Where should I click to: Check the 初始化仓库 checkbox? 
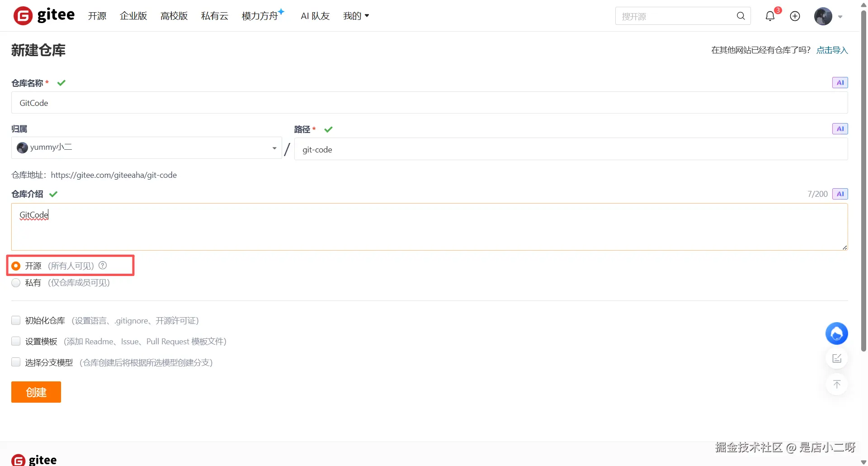(x=16, y=320)
